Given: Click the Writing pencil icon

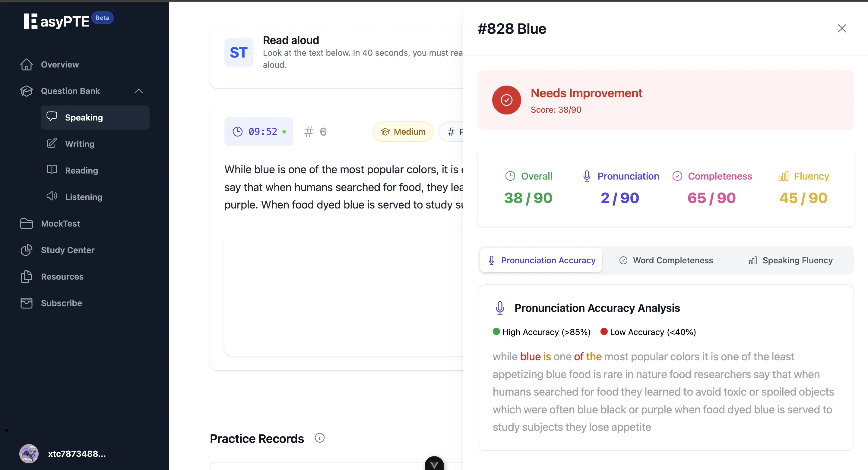Looking at the screenshot, I should pos(52,143).
